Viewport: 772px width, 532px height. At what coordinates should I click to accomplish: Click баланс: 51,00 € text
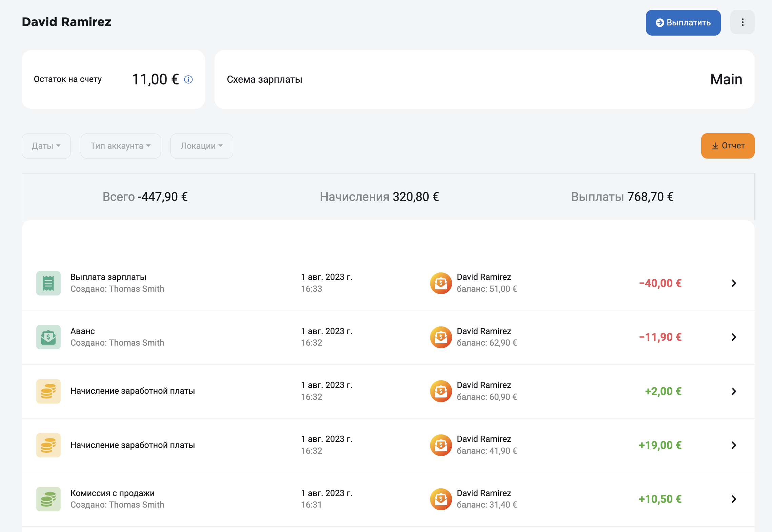(487, 289)
